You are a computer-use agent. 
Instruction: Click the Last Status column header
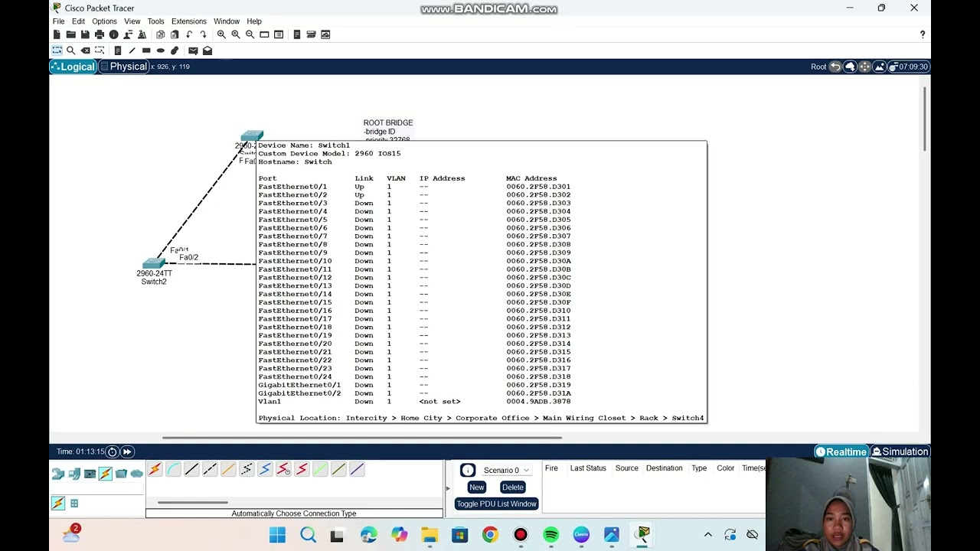pos(588,468)
